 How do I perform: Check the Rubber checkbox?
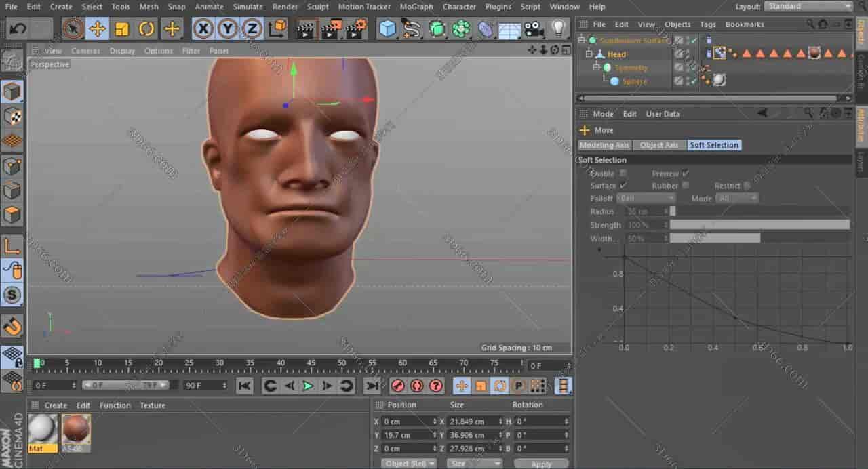[x=686, y=185]
